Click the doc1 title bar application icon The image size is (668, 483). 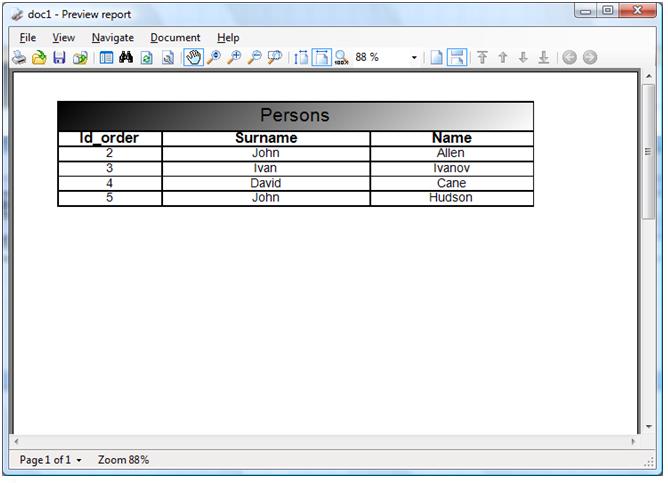coord(17,14)
